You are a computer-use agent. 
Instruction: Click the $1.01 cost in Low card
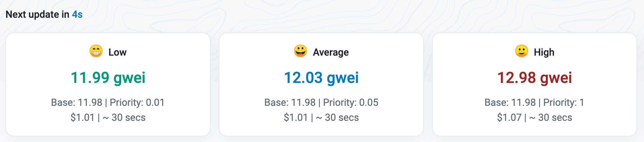(82, 117)
